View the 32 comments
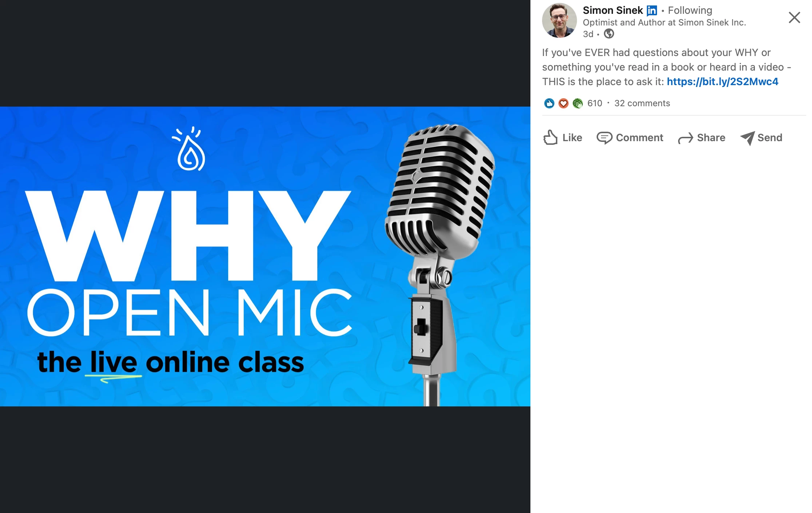The height and width of the screenshot is (513, 812). click(x=642, y=103)
